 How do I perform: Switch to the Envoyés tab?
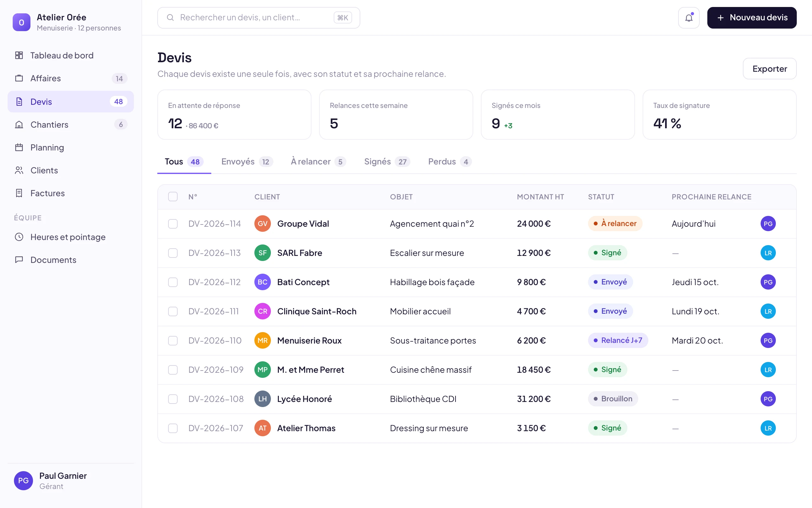pos(247,162)
